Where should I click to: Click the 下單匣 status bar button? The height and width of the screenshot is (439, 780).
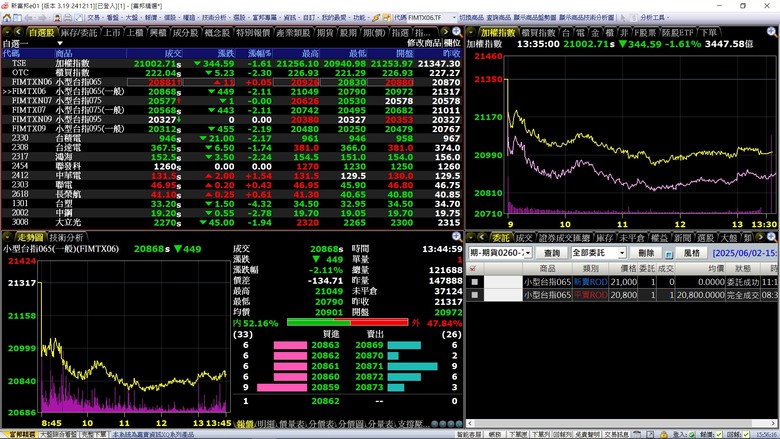tap(518, 435)
